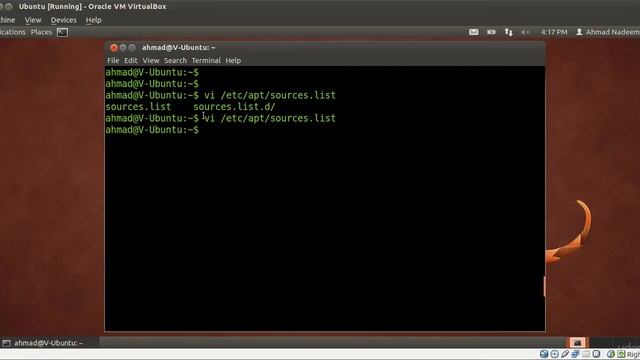Open the File menu in terminal
The image size is (640, 360).
(113, 60)
